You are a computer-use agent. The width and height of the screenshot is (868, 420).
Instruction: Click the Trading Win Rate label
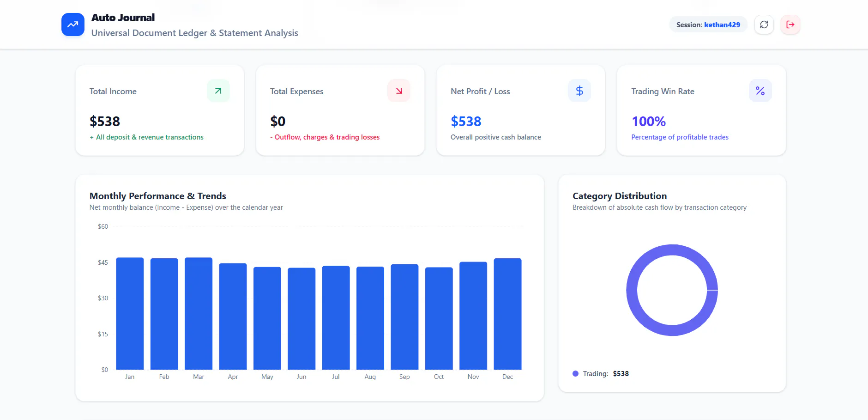663,91
